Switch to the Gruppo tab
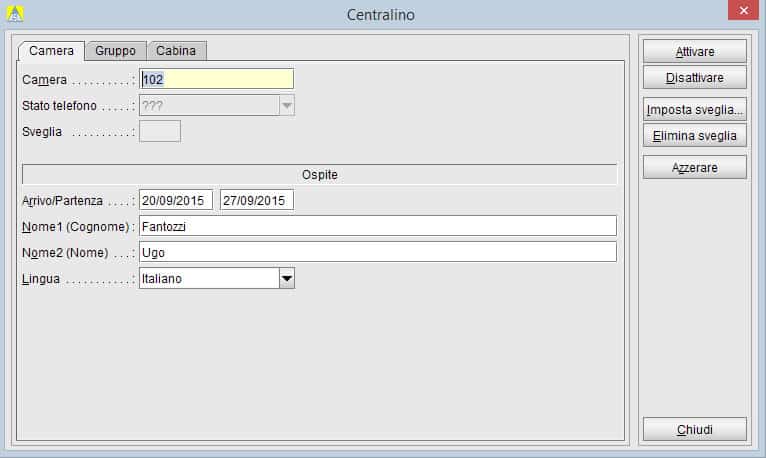 click(115, 50)
